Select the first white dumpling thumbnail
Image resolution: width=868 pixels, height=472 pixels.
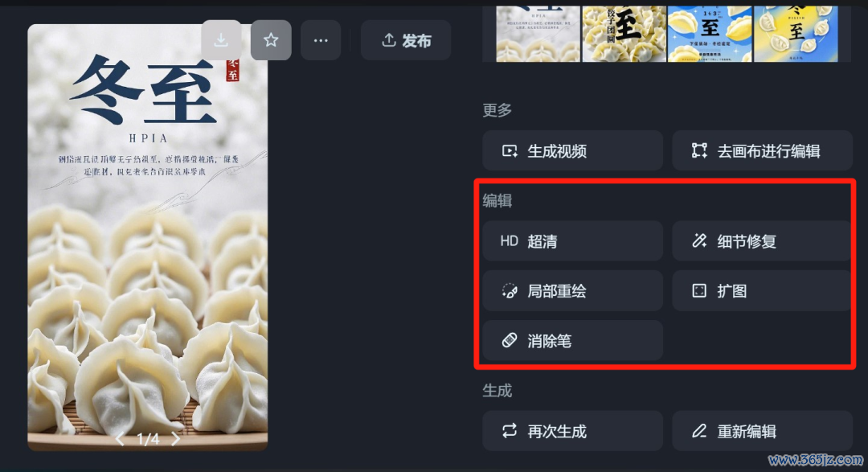coord(538,34)
